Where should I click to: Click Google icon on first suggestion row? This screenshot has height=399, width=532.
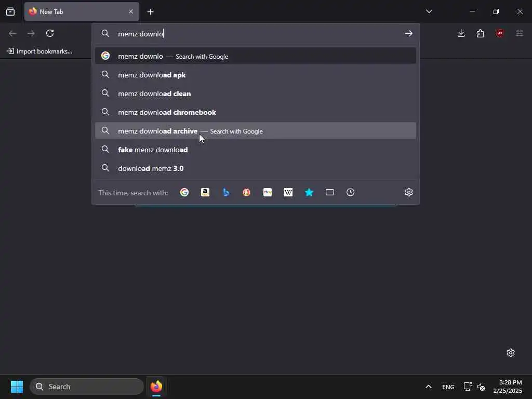click(x=105, y=56)
